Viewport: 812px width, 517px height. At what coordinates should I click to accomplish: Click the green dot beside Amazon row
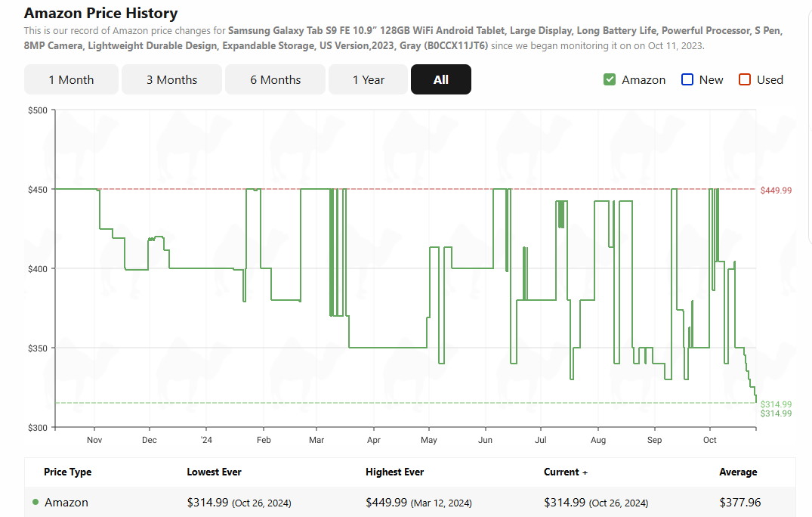(36, 502)
